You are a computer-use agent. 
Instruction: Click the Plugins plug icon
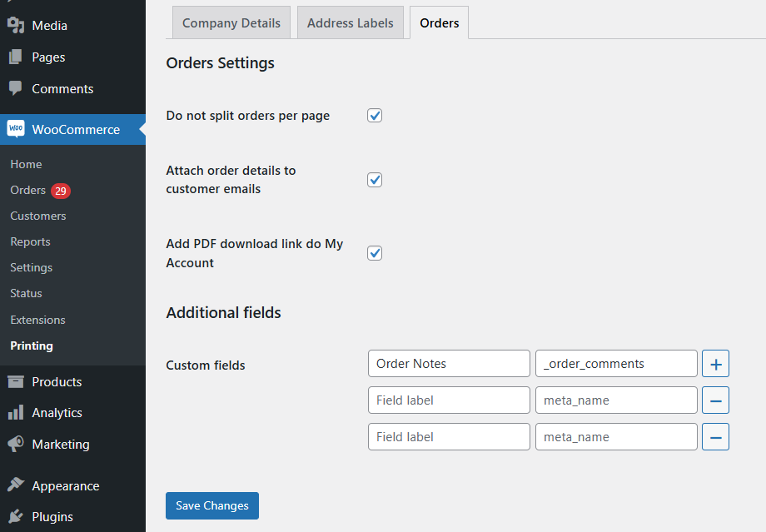pos(16,517)
